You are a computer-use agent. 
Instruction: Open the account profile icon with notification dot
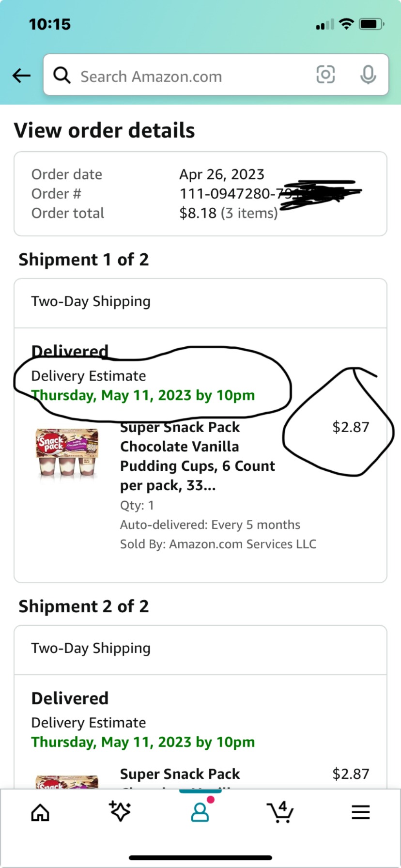coord(200,812)
